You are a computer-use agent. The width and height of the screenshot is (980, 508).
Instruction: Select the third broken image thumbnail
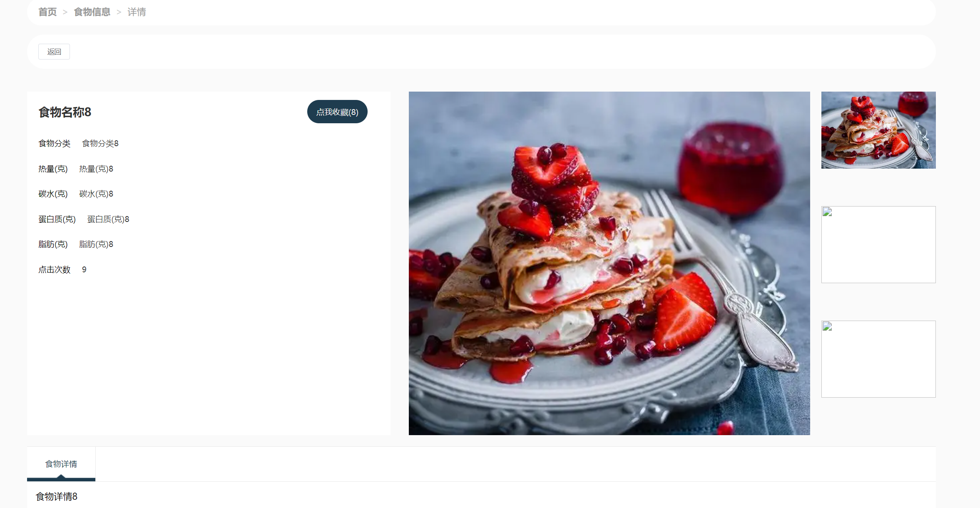(x=878, y=359)
